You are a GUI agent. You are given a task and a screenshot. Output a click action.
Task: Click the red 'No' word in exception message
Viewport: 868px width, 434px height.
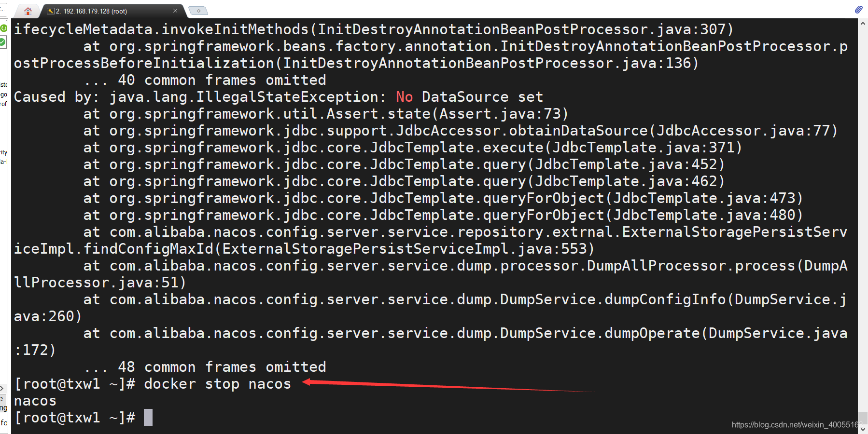(404, 97)
